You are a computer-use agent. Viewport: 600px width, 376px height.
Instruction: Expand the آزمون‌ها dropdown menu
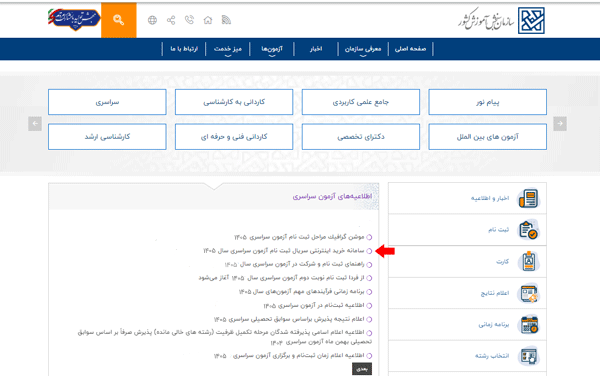tap(272, 49)
